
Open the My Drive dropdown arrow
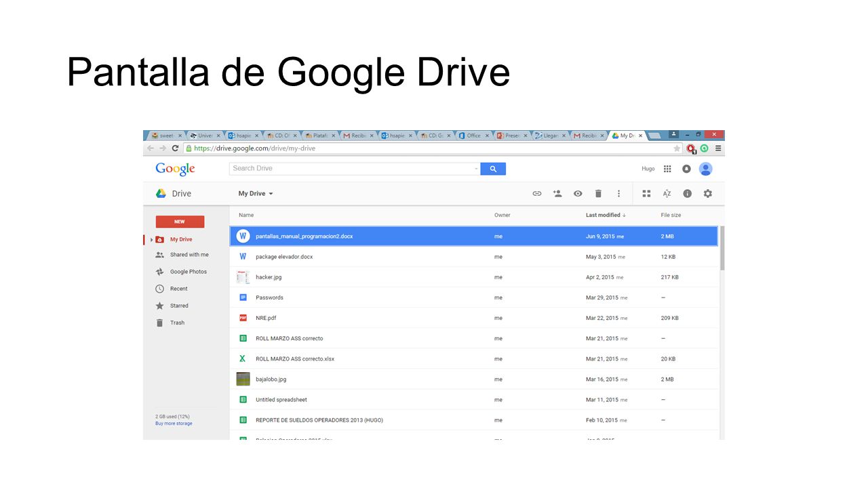pyautogui.click(x=271, y=194)
